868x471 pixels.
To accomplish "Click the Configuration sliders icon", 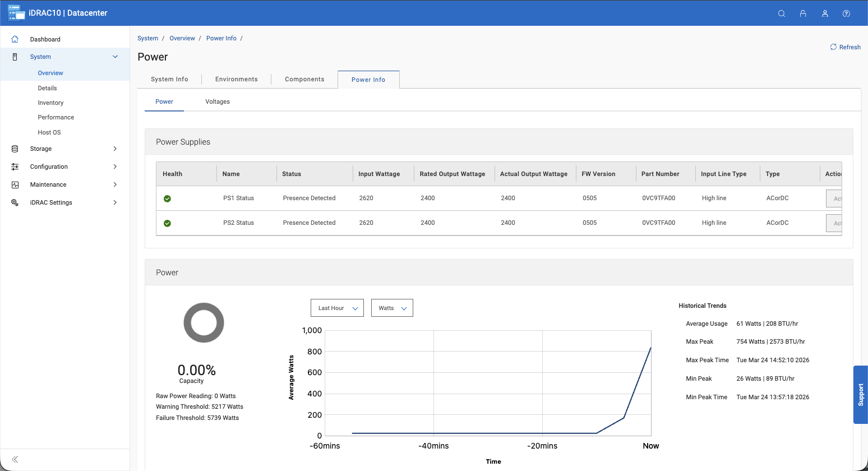I will (x=15, y=167).
